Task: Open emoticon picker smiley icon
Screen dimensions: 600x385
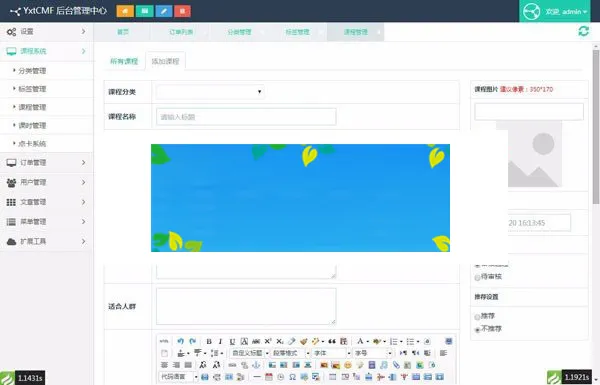Action: [347, 365]
